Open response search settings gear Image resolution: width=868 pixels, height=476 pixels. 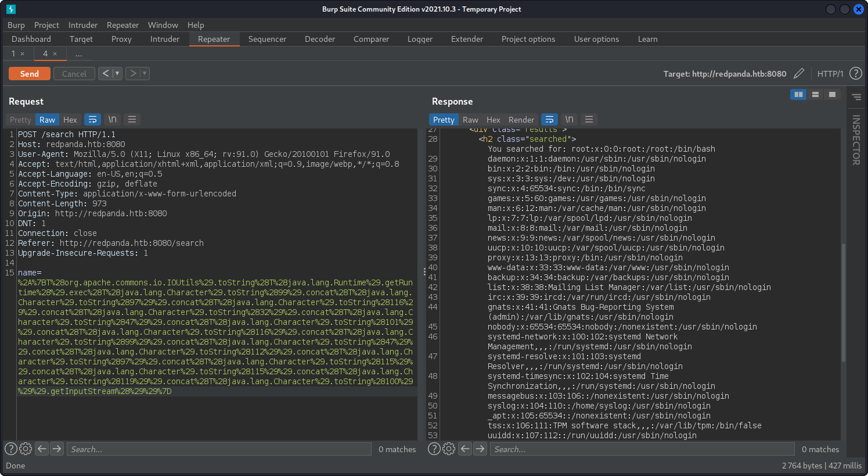(449, 449)
